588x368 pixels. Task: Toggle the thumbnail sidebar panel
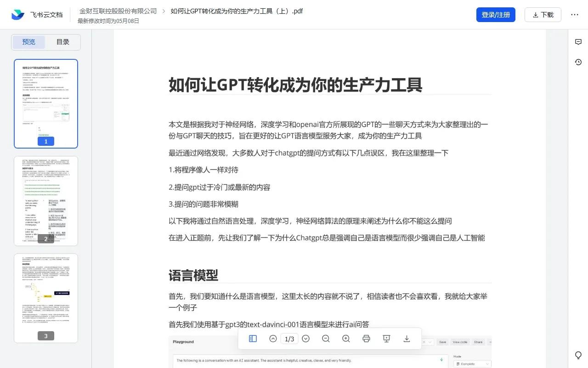[x=253, y=339]
